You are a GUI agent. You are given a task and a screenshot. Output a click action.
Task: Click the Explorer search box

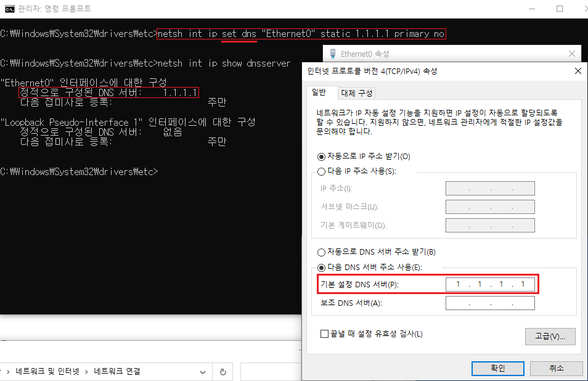(x=271, y=372)
